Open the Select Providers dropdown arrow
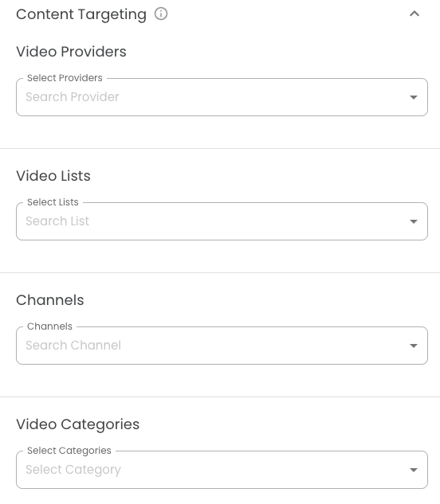The image size is (440, 504). (414, 97)
